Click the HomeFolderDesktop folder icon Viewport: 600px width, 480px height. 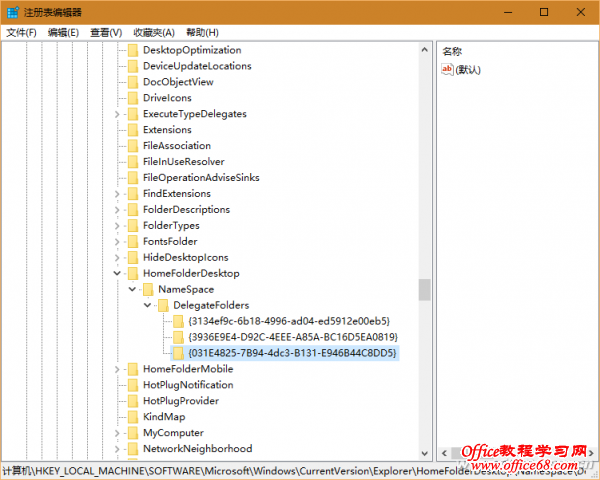[133, 273]
